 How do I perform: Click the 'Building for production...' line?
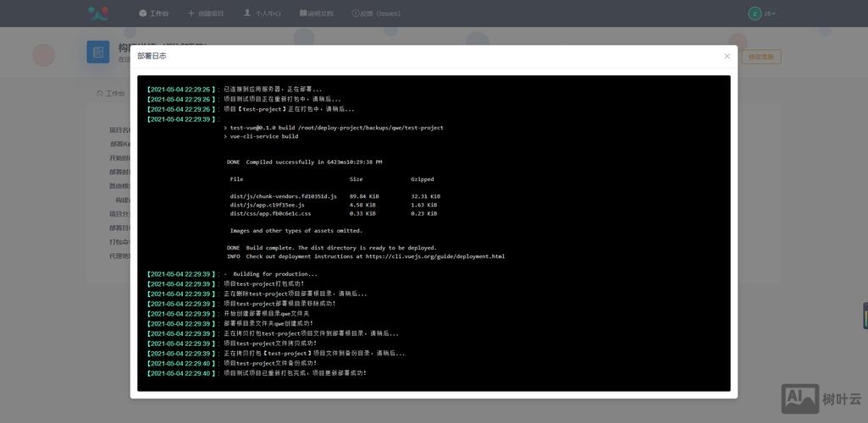click(271, 274)
